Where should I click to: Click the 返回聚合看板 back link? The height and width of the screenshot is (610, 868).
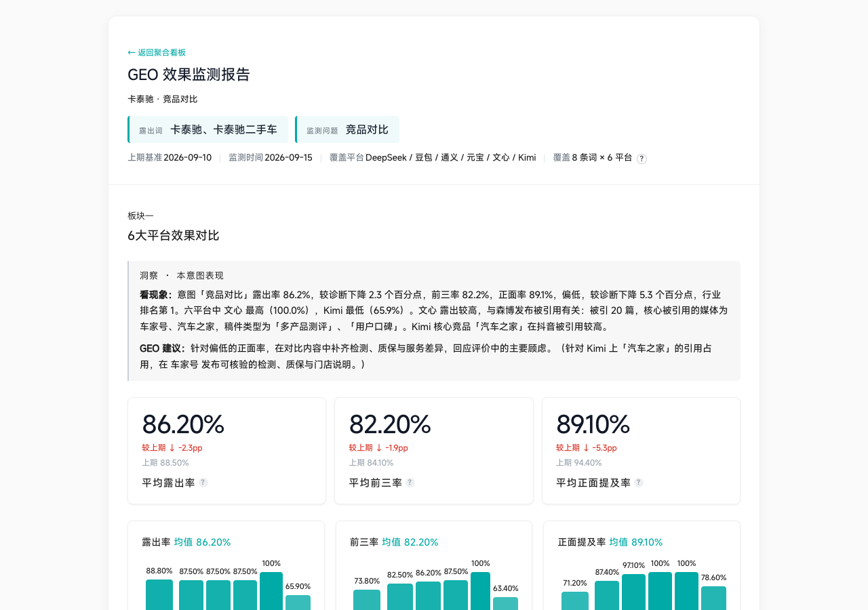click(x=157, y=52)
